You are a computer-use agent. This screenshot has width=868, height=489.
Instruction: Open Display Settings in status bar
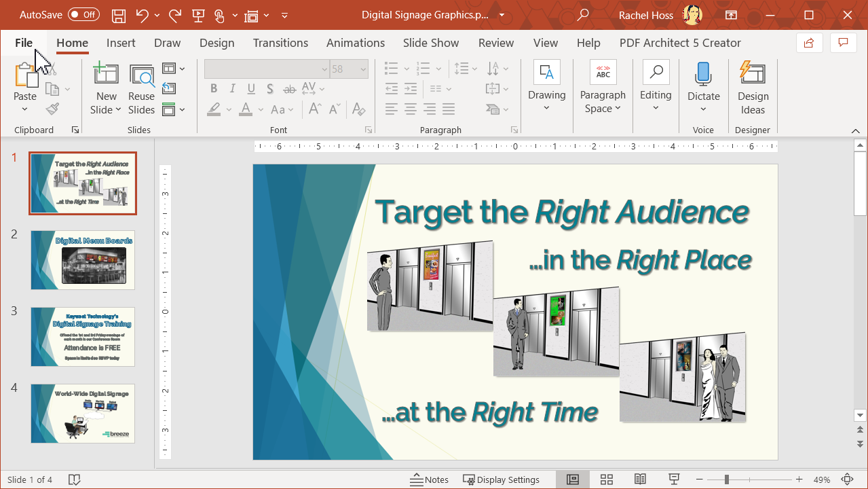point(501,479)
